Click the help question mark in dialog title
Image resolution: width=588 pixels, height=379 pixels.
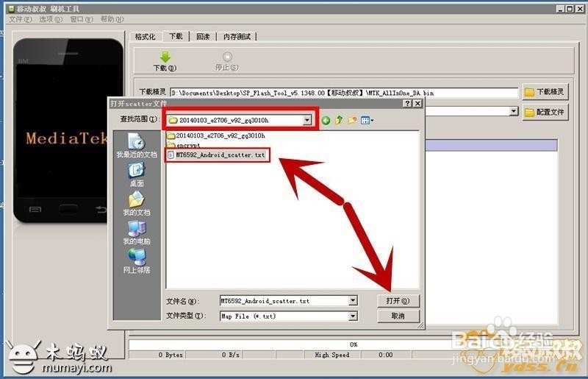(x=408, y=103)
